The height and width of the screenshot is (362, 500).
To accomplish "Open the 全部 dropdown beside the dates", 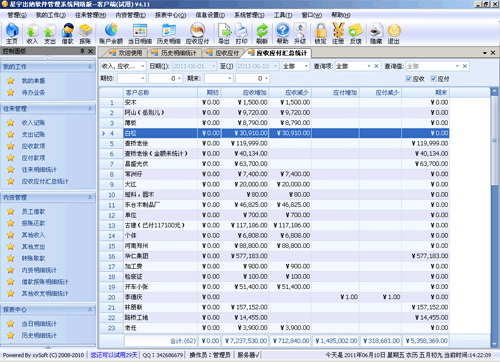I will [x=306, y=66].
